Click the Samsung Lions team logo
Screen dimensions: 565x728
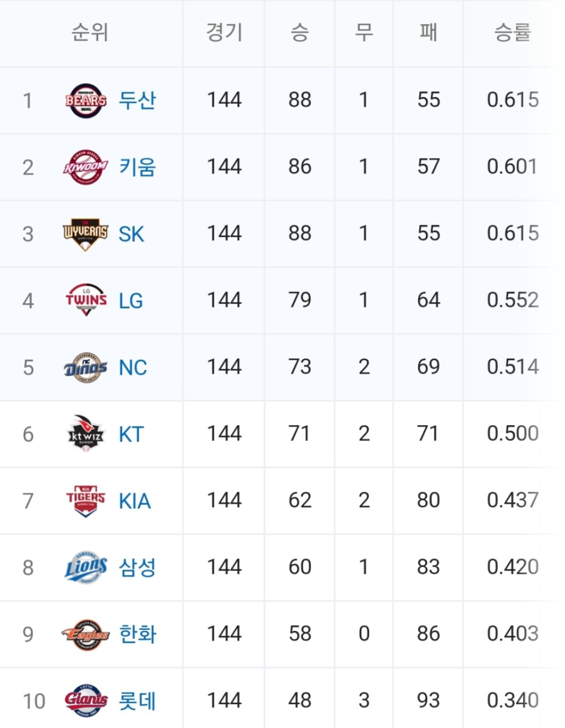click(86, 567)
